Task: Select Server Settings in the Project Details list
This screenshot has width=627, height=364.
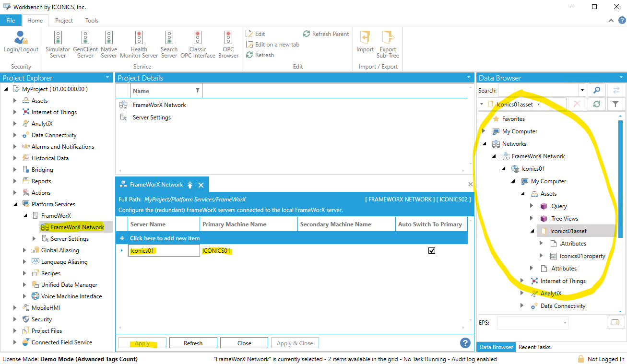Action: click(152, 117)
